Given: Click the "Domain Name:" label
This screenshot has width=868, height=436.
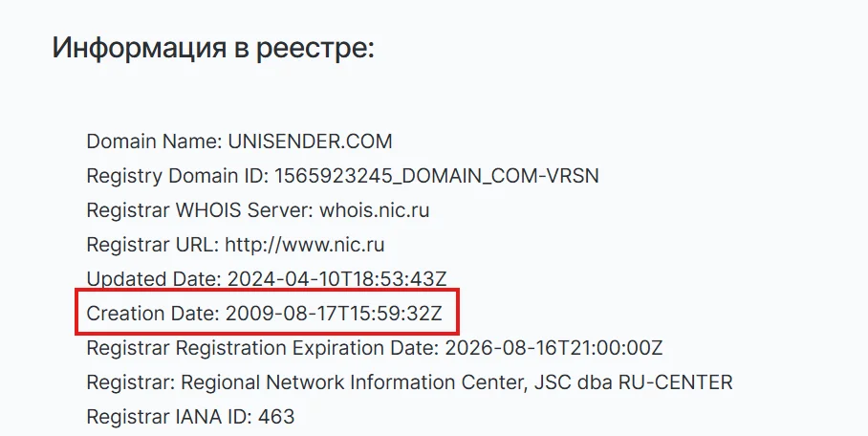Looking at the screenshot, I should pos(154,142).
